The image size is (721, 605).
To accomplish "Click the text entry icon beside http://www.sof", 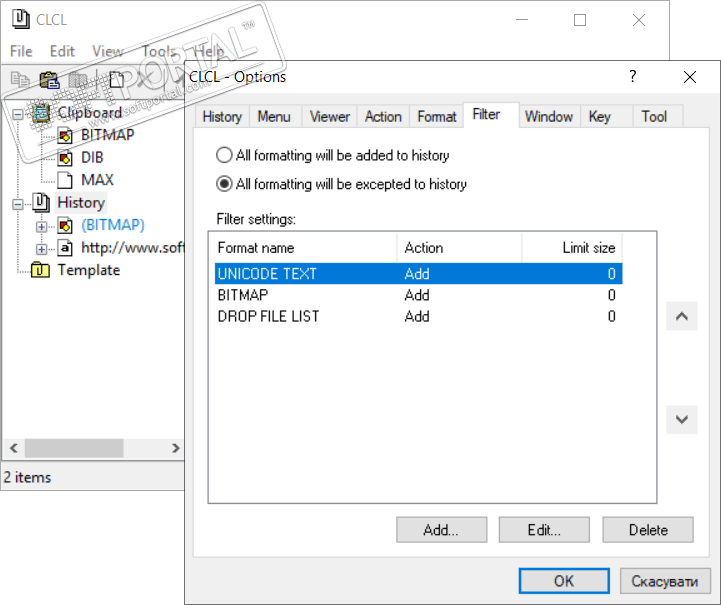I will 65,248.
